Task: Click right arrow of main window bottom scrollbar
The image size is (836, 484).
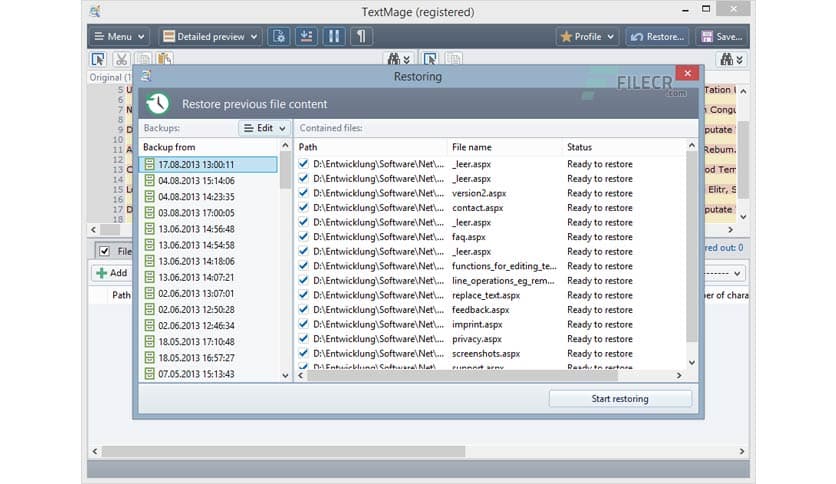Action: (742, 451)
